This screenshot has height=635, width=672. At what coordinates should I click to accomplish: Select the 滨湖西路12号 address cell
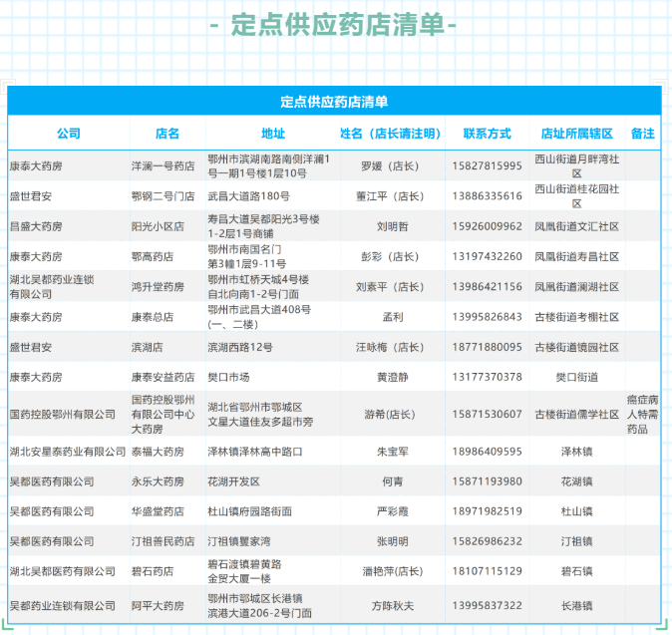click(x=240, y=347)
